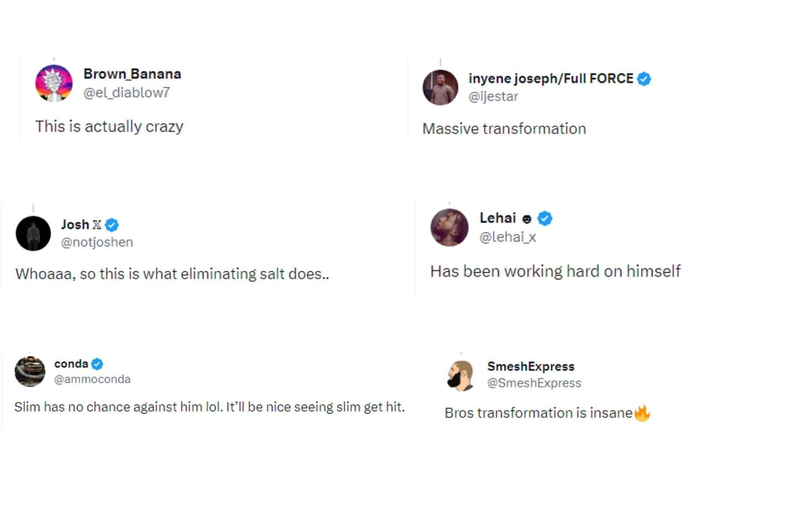Click Lehai's profile avatar
The height and width of the screenshot is (508, 812).
[449, 227]
